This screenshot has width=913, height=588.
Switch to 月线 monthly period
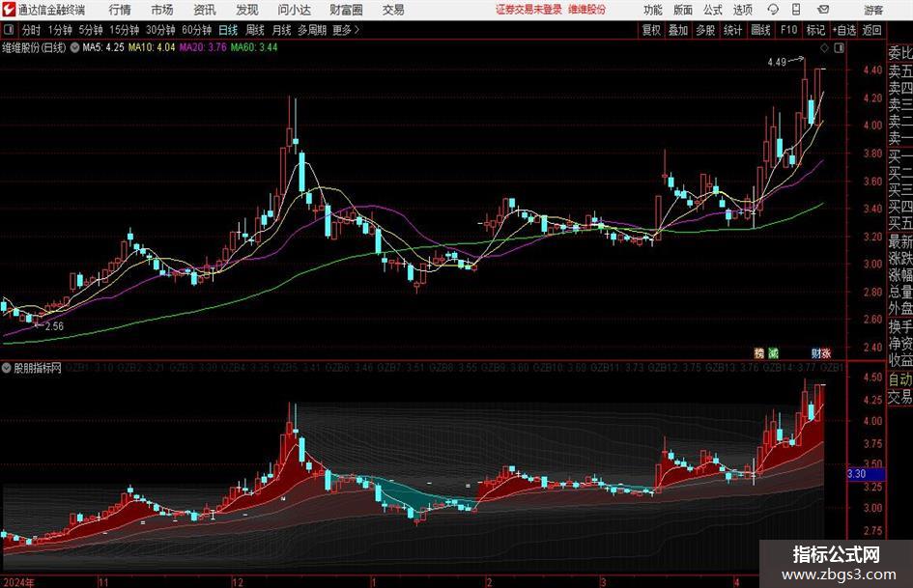(281, 30)
